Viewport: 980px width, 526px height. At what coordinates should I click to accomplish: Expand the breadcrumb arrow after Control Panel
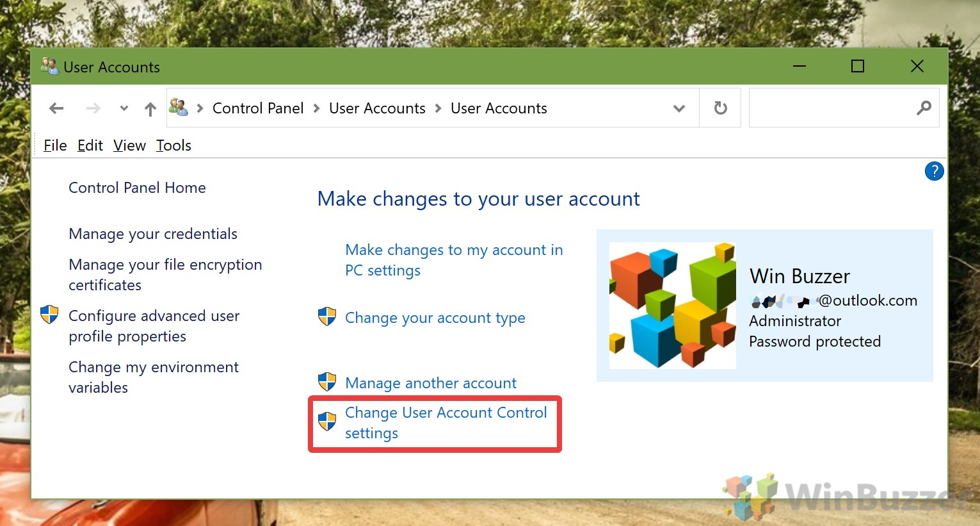click(316, 108)
